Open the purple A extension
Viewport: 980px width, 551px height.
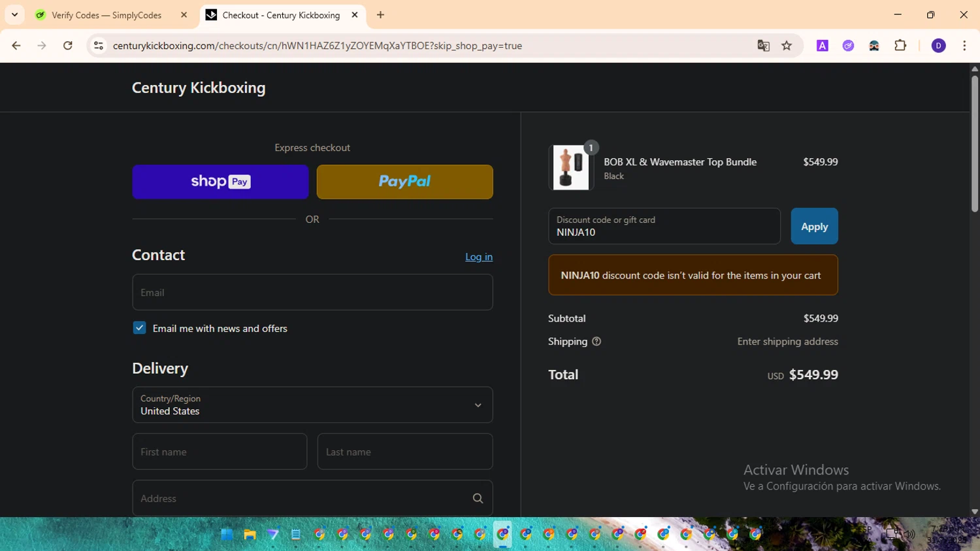823,46
